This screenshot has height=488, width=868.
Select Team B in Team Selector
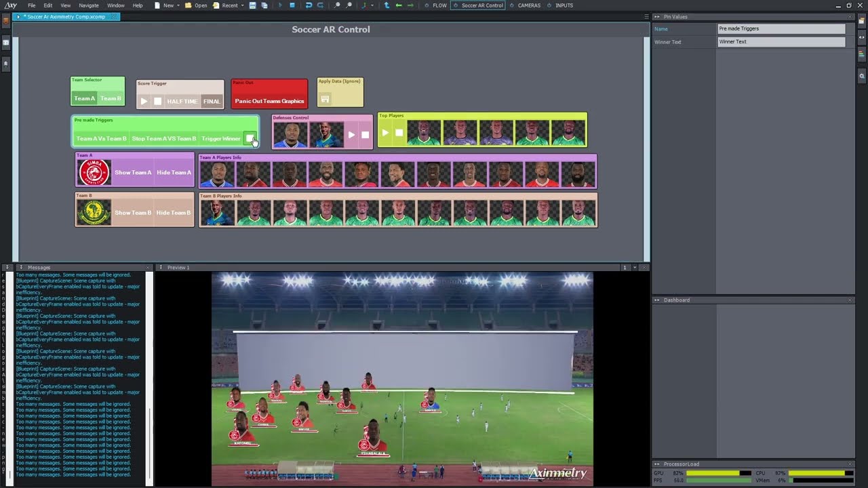point(111,98)
